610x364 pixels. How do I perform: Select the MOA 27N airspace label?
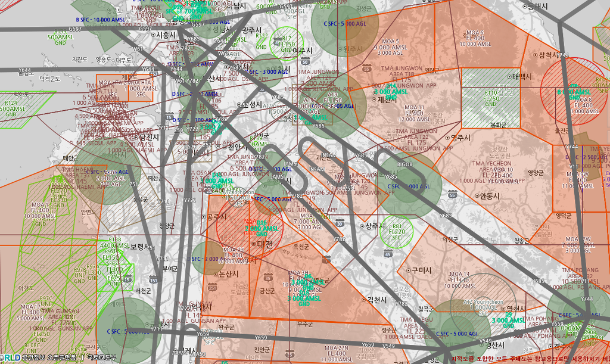337,353
